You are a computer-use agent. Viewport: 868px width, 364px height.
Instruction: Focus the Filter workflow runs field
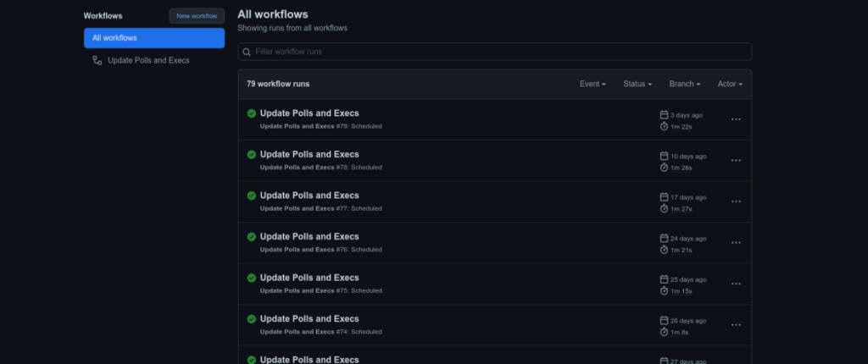(495, 52)
